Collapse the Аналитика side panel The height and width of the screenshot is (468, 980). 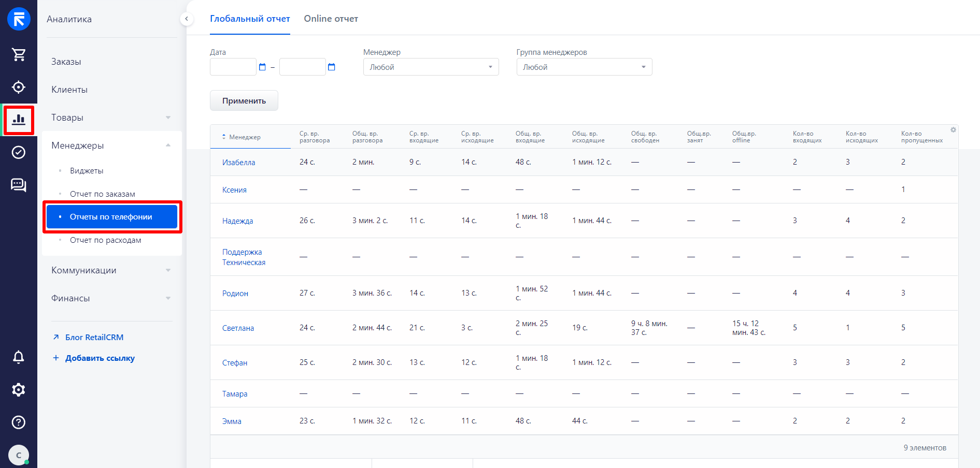(x=187, y=19)
